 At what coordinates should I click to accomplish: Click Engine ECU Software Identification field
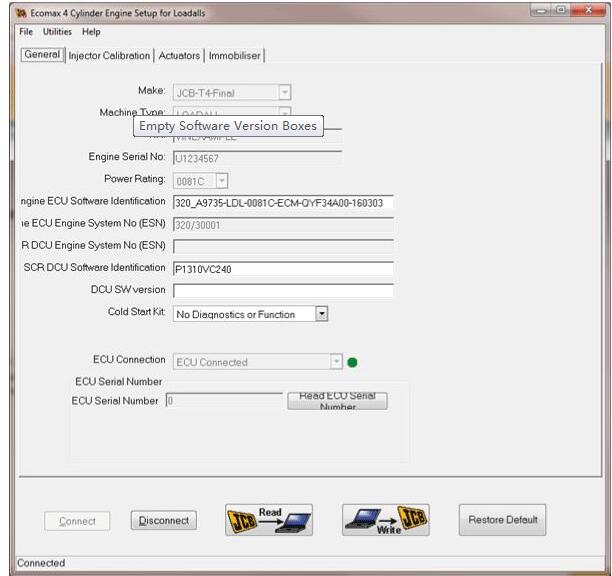tap(283, 203)
